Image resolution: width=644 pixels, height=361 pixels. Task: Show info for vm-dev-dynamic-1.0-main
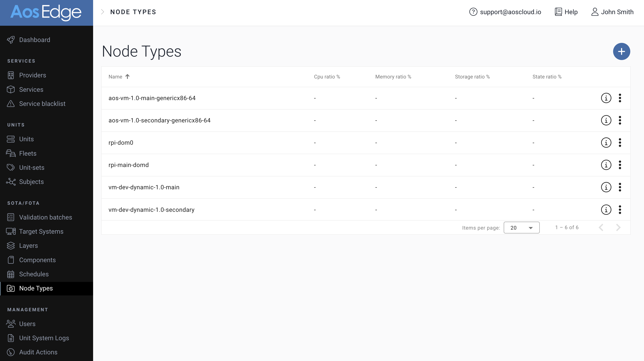(606, 187)
